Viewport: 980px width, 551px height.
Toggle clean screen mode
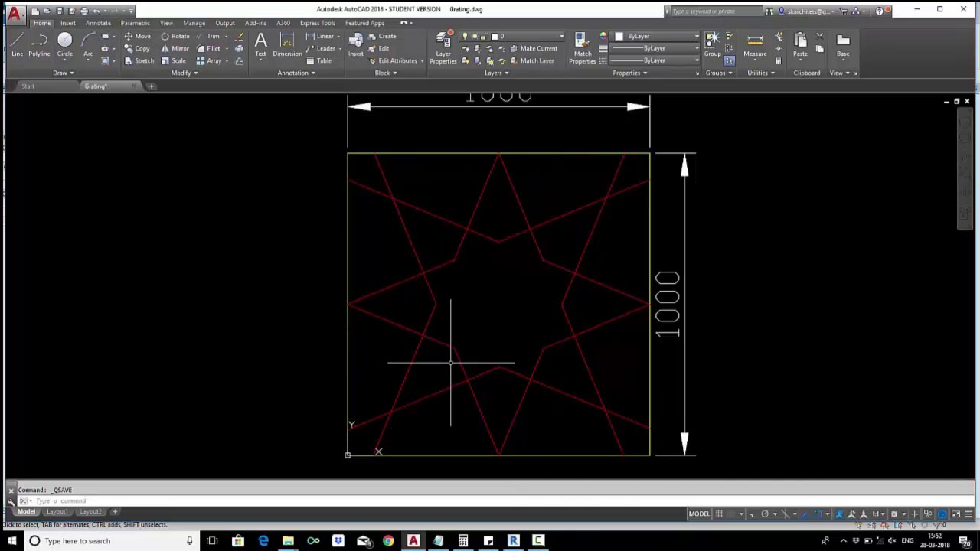pyautogui.click(x=955, y=514)
